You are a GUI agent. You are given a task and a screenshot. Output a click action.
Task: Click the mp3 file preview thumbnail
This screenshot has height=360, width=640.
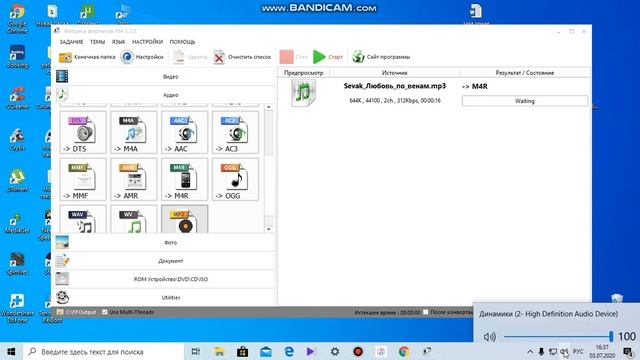[303, 93]
